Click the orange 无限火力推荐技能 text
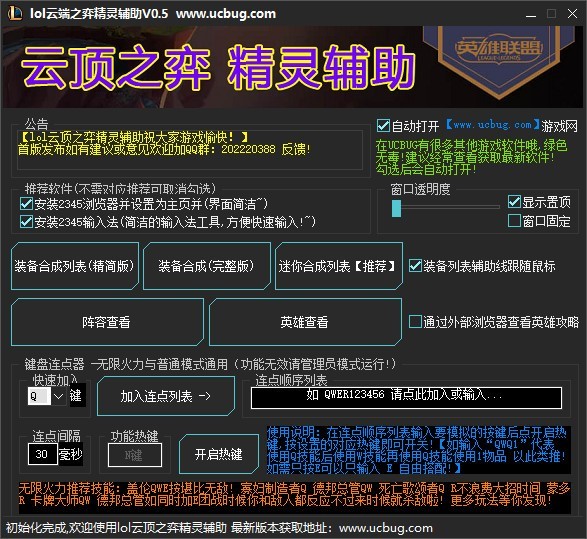The image size is (587, 539). (x=294, y=494)
